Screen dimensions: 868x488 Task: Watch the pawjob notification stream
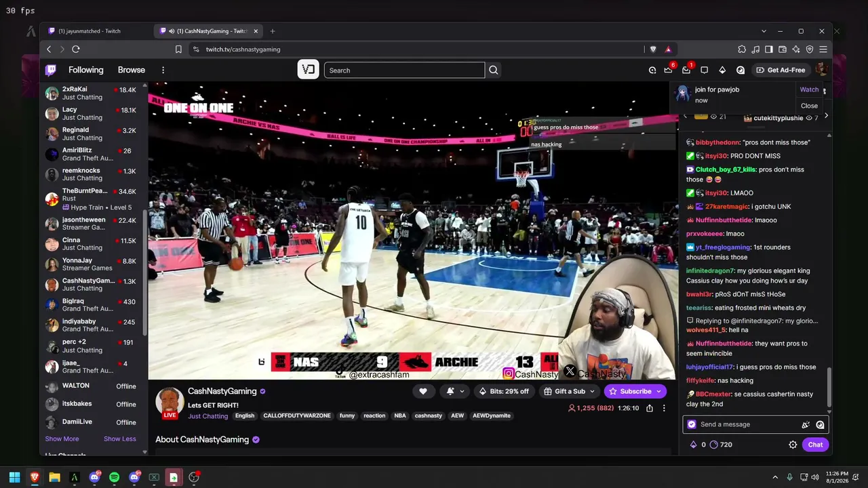tap(809, 89)
